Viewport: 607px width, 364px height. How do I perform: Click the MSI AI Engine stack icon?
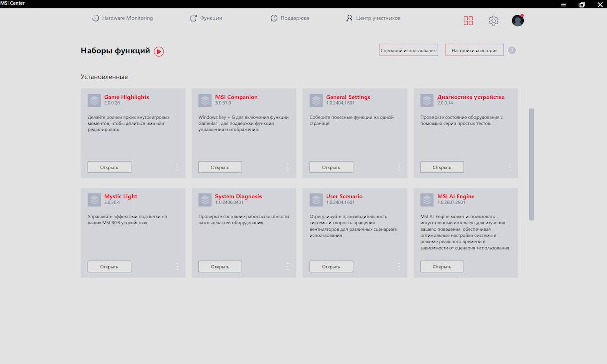pos(427,200)
